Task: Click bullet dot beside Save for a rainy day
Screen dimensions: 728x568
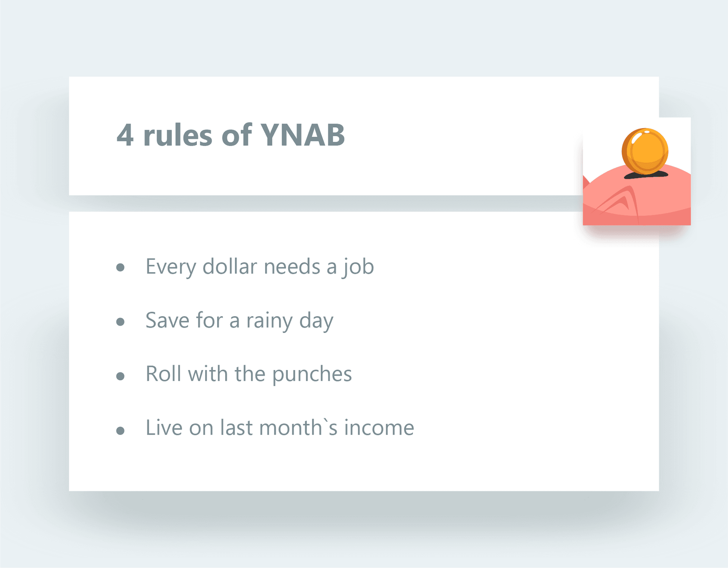Action: [120, 322]
